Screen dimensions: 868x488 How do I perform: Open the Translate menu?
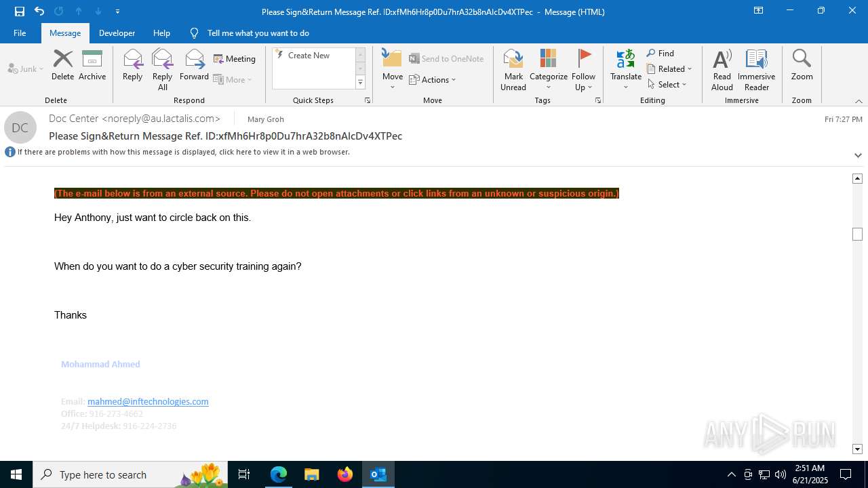626,70
